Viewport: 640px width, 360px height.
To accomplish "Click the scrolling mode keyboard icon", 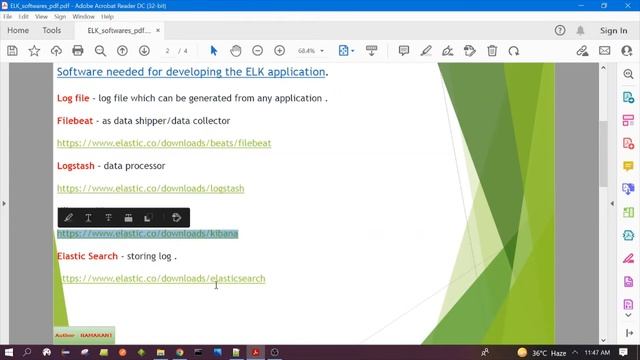I will (371, 51).
